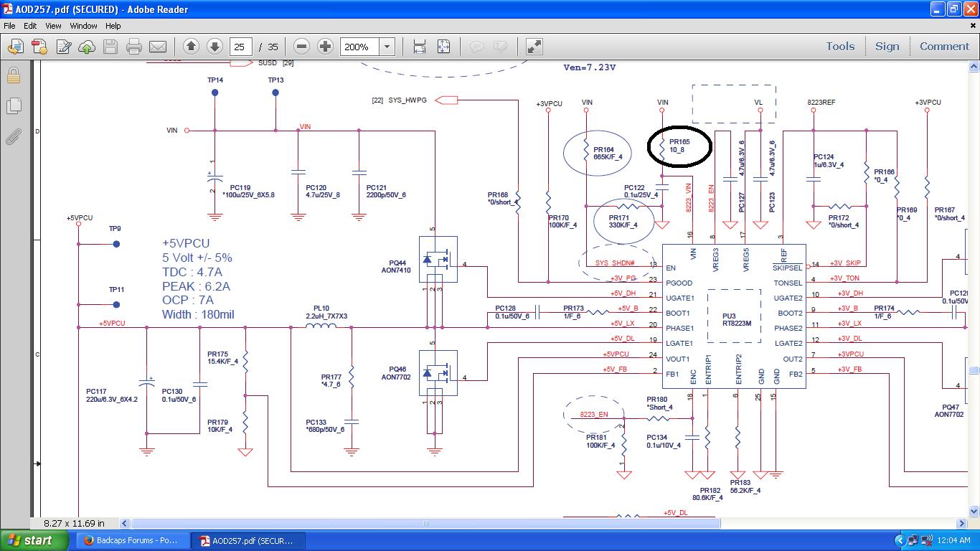980x551 pixels.
Task: Open the zoom level dropdown
Action: tap(387, 47)
